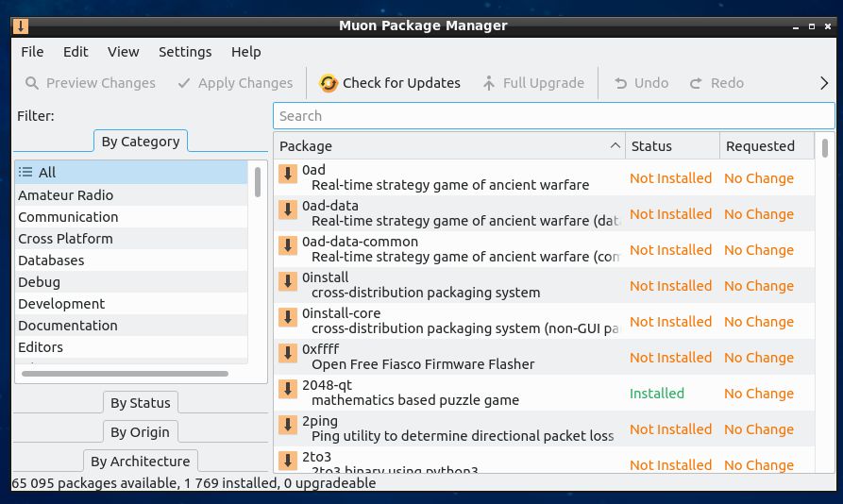Click the Check for Updates label
The image size is (843, 504).
pos(401,83)
